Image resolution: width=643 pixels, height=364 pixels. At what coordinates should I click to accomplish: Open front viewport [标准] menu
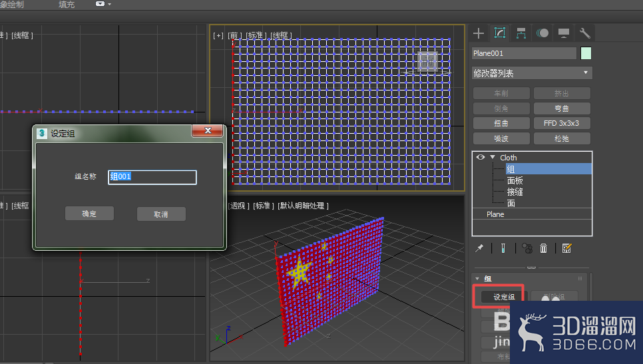click(x=256, y=36)
